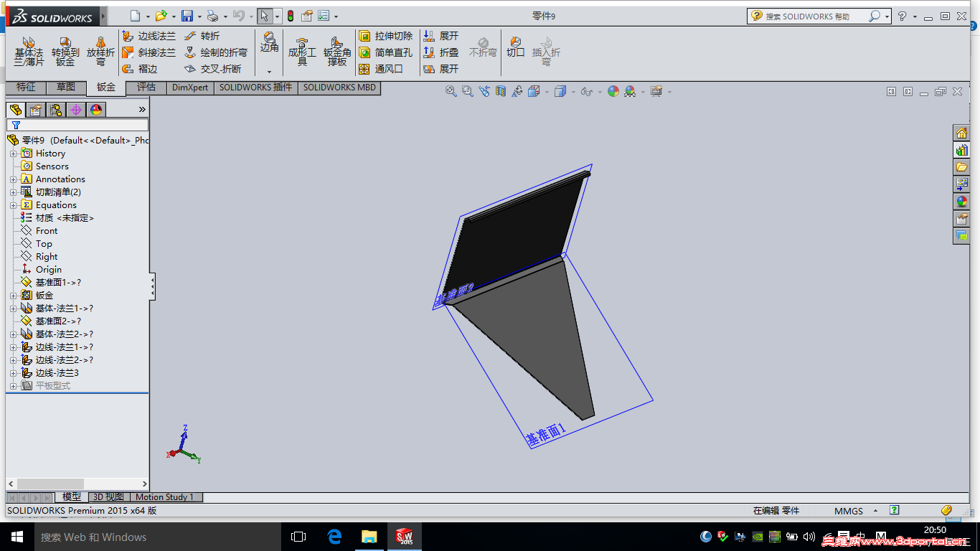The height and width of the screenshot is (551, 980).
Task: Expand the History tree node
Action: point(13,154)
